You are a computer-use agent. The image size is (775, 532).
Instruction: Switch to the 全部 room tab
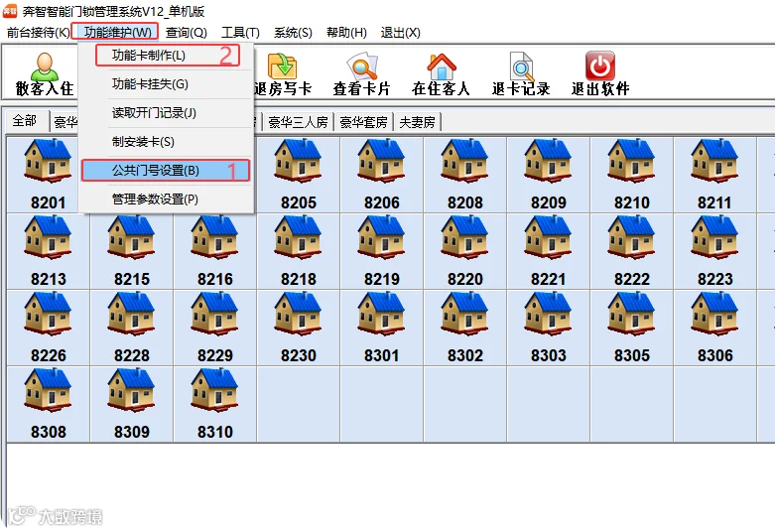click(x=25, y=121)
